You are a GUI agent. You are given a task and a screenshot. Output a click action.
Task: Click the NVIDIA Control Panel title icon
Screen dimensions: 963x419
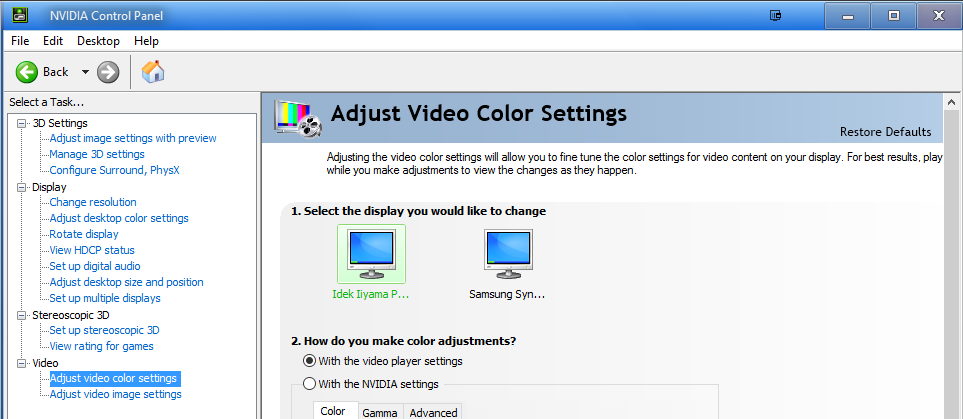tap(17, 16)
